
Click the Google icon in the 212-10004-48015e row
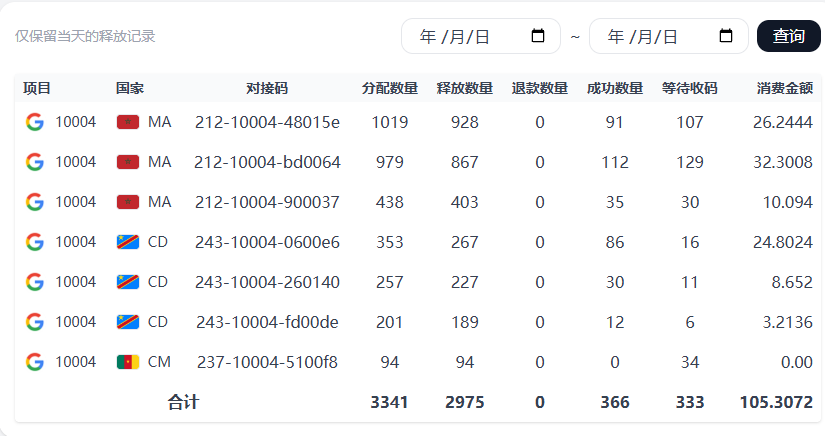pos(35,122)
